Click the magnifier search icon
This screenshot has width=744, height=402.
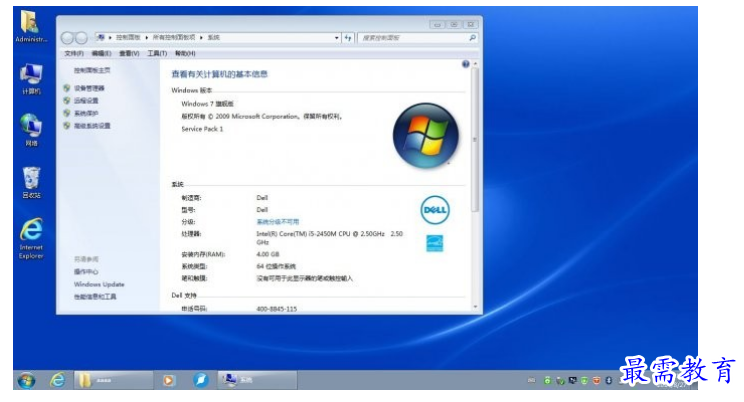472,37
